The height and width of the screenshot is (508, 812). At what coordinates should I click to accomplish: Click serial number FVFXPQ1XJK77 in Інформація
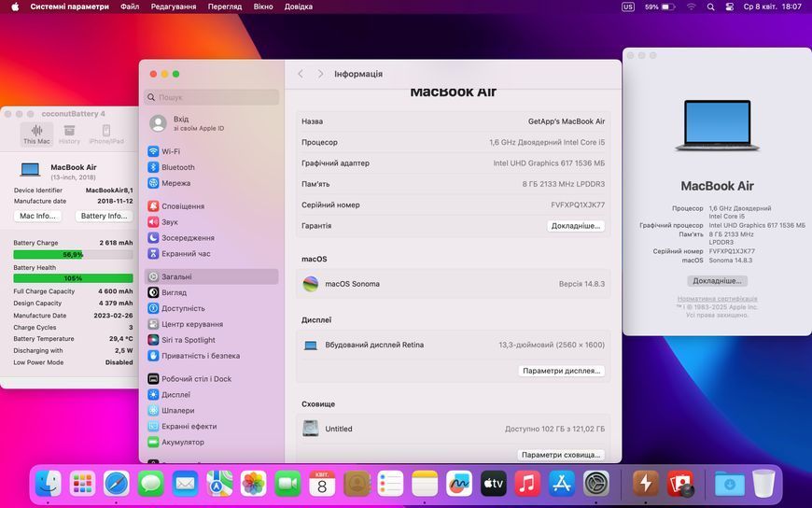click(x=578, y=205)
